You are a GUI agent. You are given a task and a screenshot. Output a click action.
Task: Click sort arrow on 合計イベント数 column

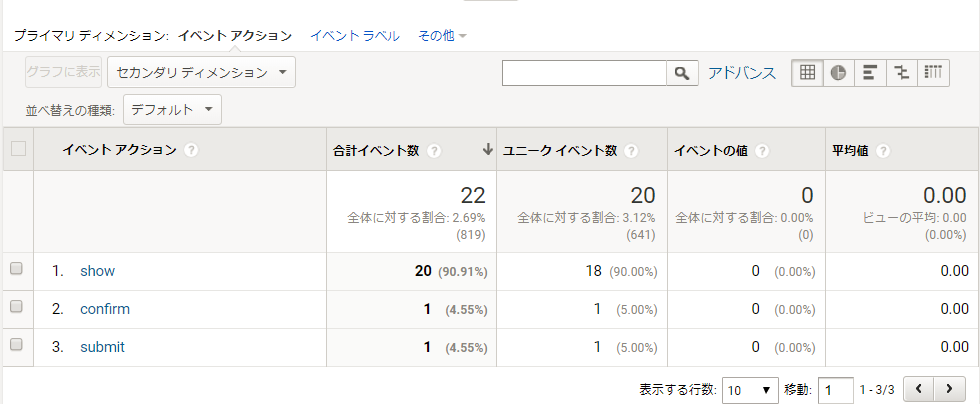[488, 150]
